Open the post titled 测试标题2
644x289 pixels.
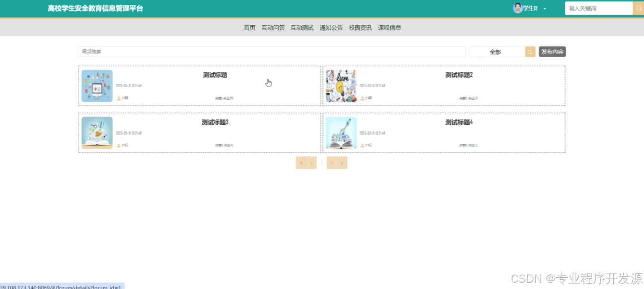[459, 75]
